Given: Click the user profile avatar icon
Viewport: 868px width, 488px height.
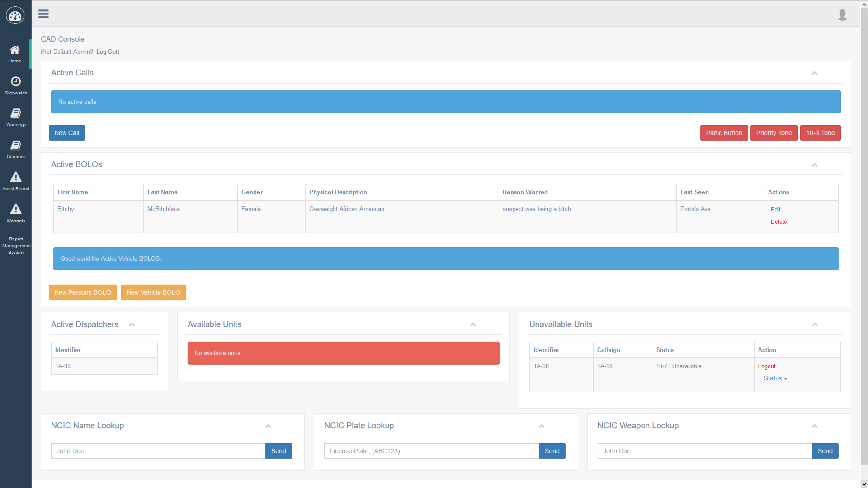Looking at the screenshot, I should tap(842, 15).
